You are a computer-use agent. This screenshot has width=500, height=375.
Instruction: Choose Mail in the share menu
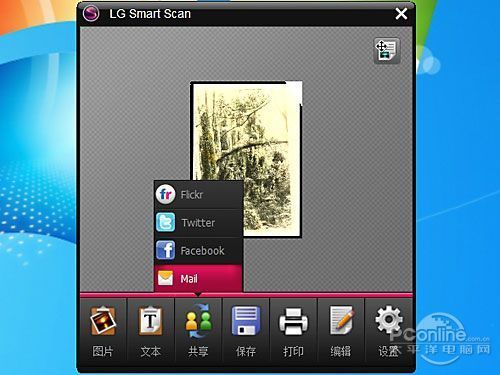pyautogui.click(x=198, y=279)
